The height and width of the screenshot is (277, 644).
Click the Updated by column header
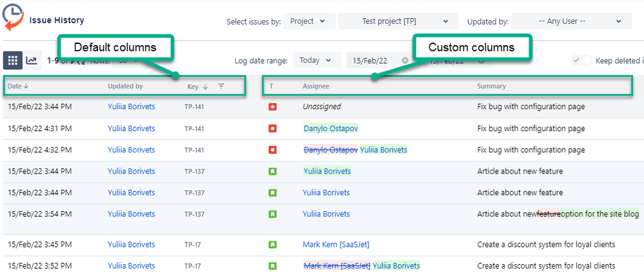[x=125, y=87]
